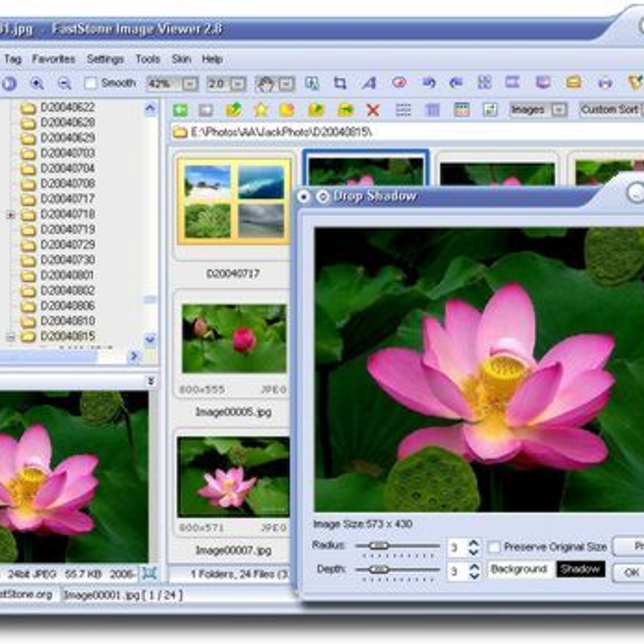The width and height of the screenshot is (644, 644).
Task: Decrease the Depth stepper value
Action: click(x=474, y=576)
